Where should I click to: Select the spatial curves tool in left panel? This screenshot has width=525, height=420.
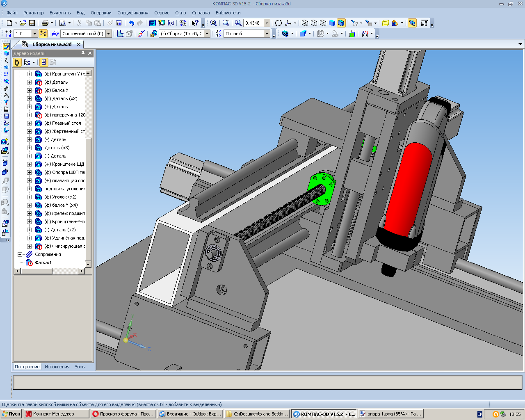pos(6,60)
